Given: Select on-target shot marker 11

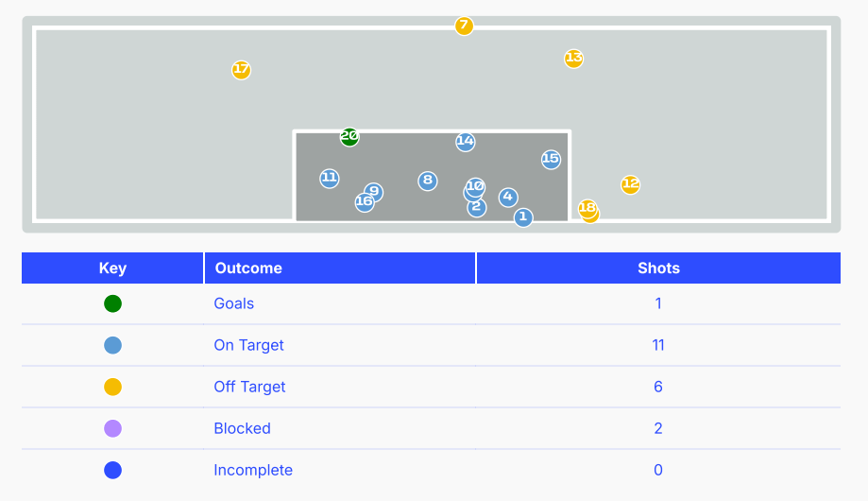Looking at the screenshot, I should coord(330,179).
